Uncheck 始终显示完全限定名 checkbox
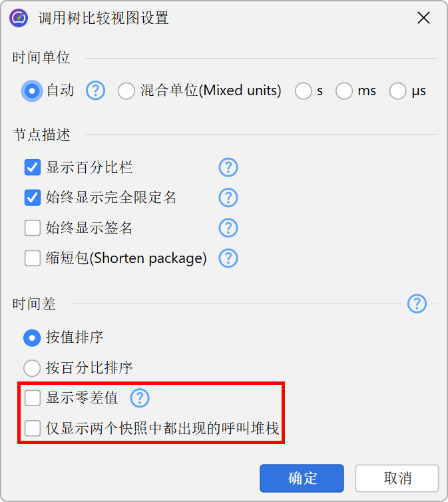 pyautogui.click(x=33, y=198)
